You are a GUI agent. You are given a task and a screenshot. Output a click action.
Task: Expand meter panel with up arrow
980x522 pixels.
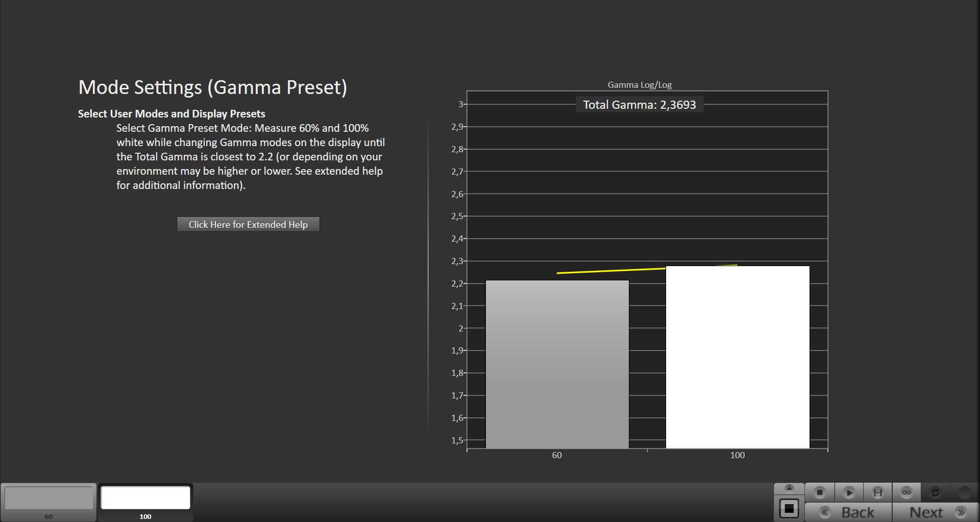(789, 488)
